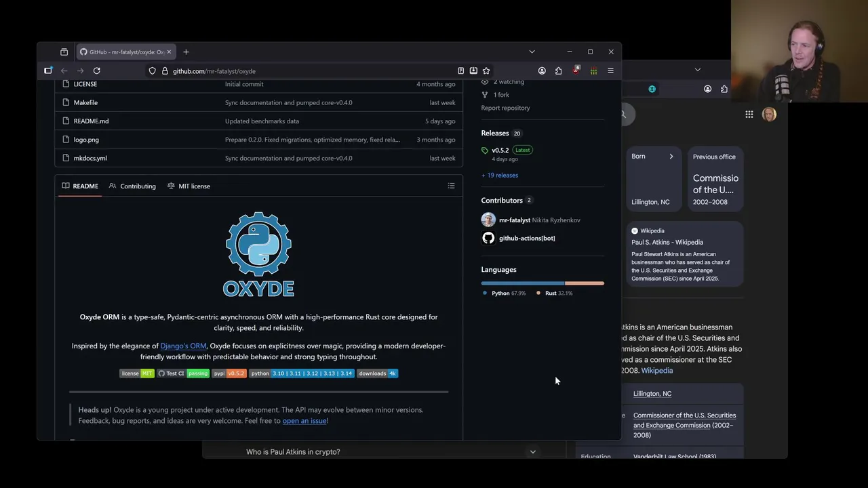
Task: Install site as app icon in address bar
Action: [x=473, y=70]
